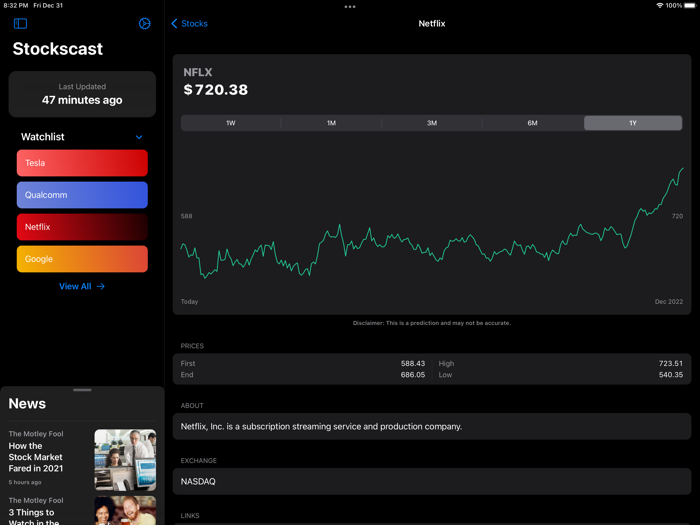Click the News heading
Viewport: 700px width, 525px height.
pos(27,404)
